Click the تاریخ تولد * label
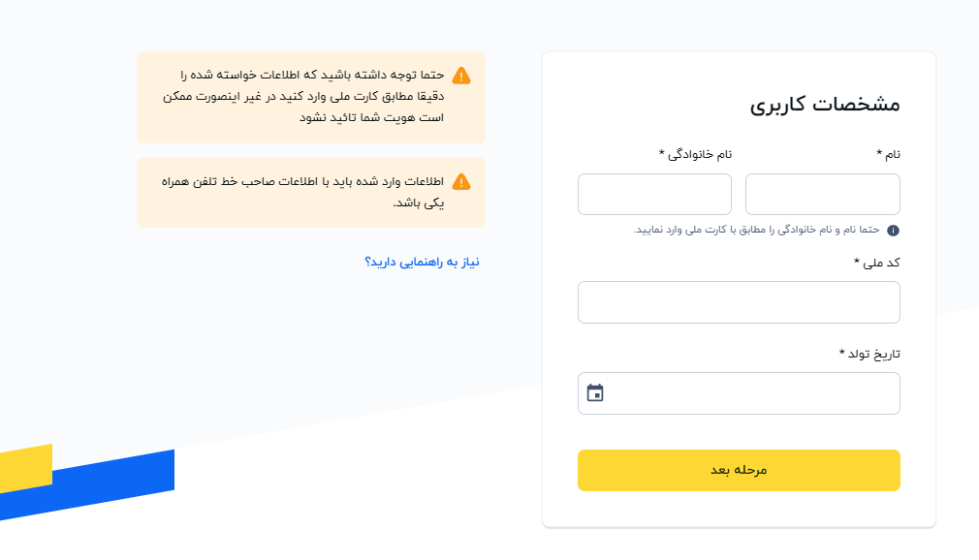The image size is (979, 560). pyautogui.click(x=869, y=354)
